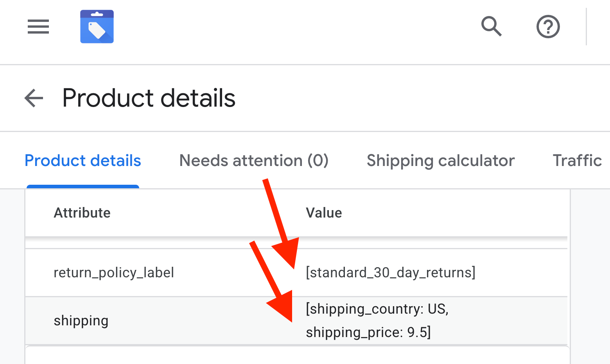The image size is (610, 364).
Task: Click the [standard_30_day_returns] value
Action: coord(390,273)
